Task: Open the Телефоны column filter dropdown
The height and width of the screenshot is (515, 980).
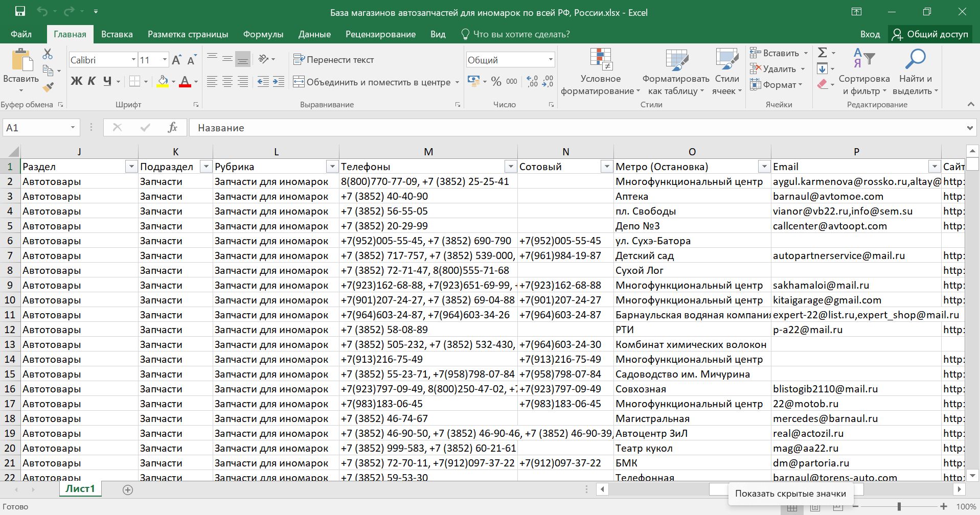Action: pyautogui.click(x=510, y=167)
